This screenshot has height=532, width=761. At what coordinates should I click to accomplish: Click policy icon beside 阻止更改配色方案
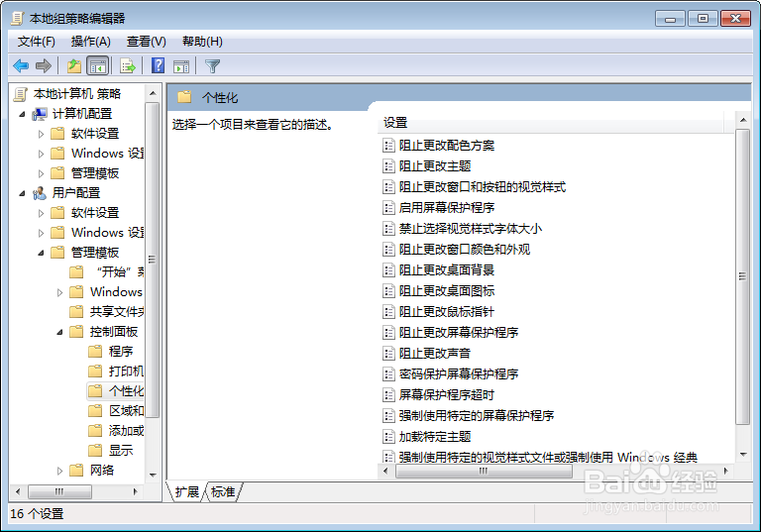388,145
